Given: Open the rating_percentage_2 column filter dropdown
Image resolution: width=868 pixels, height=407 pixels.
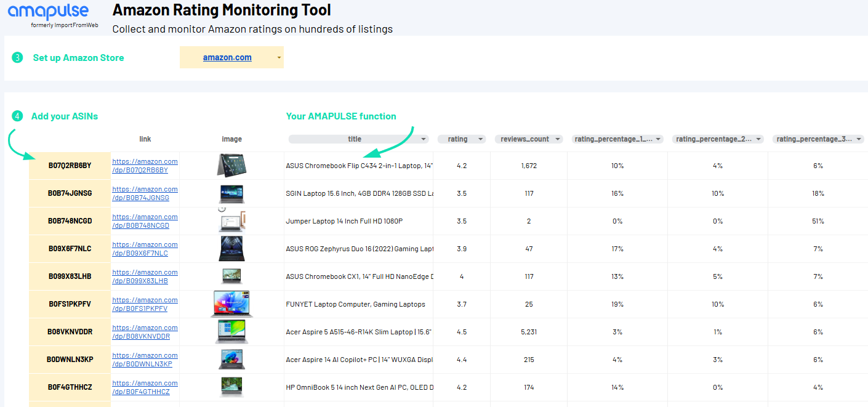Looking at the screenshot, I should 759,139.
